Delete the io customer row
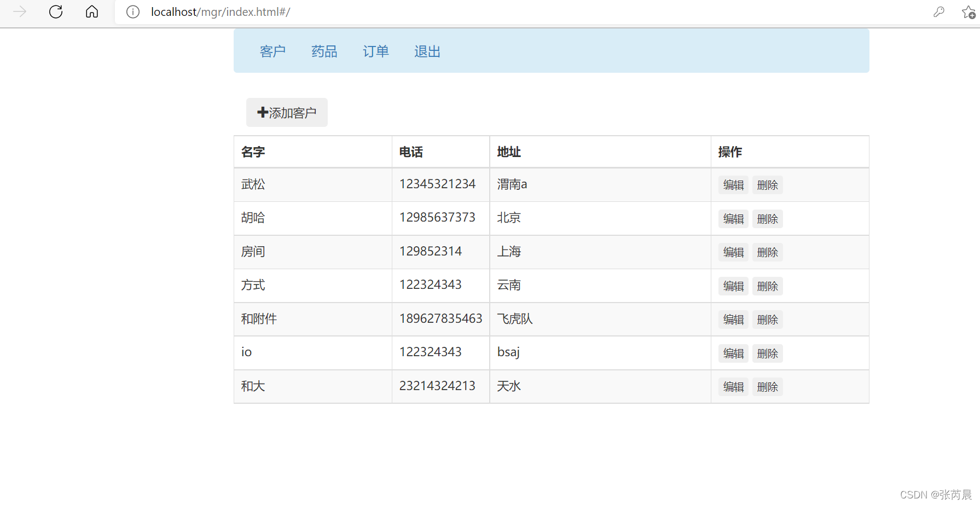Image resolution: width=980 pixels, height=505 pixels. 767,353
